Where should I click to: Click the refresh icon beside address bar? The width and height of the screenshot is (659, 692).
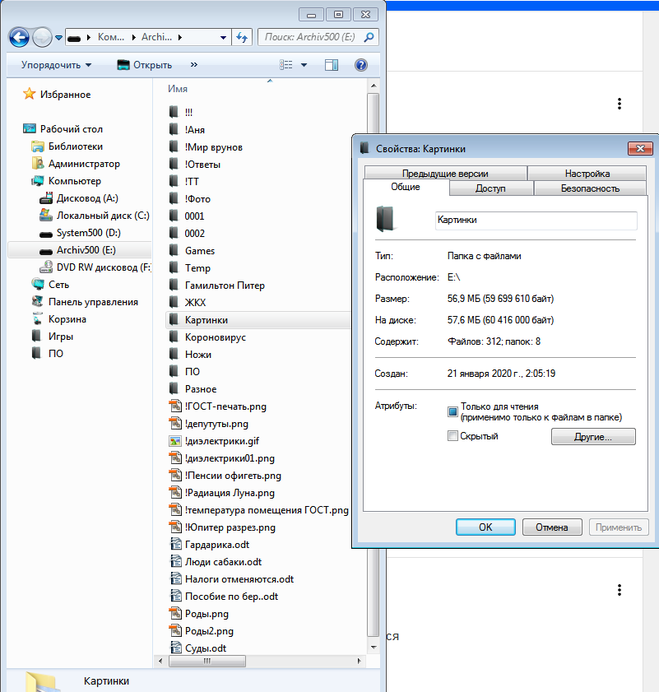(241, 37)
